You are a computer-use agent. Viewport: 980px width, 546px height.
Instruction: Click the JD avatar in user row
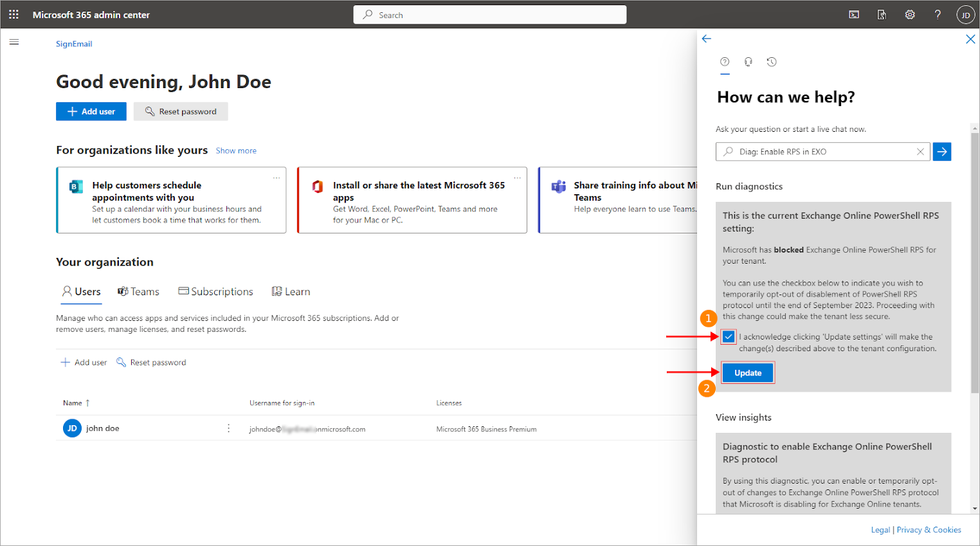[x=72, y=428]
